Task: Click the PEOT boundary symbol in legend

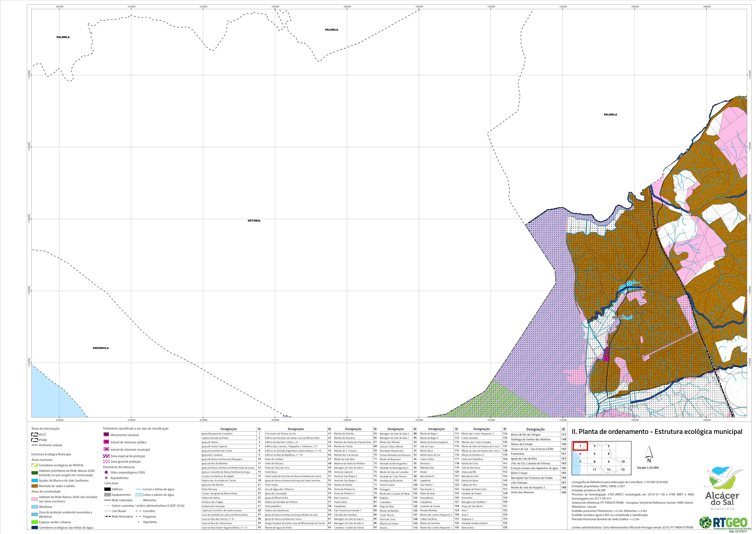Action: (x=35, y=435)
